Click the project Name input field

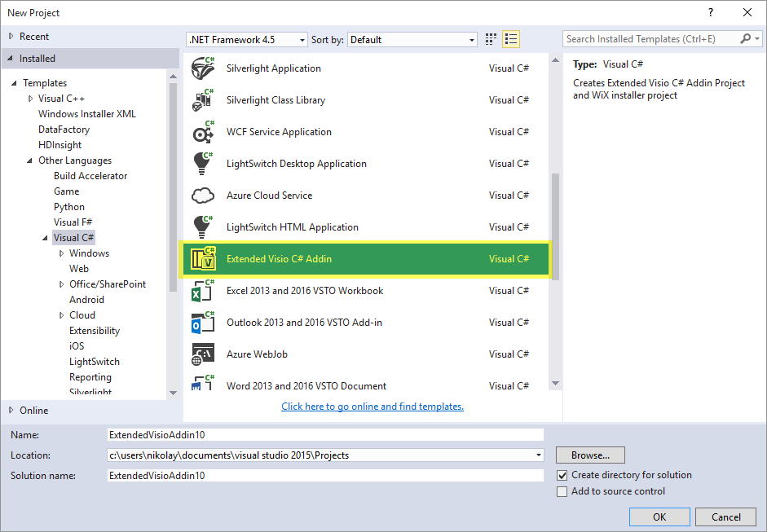tap(325, 435)
